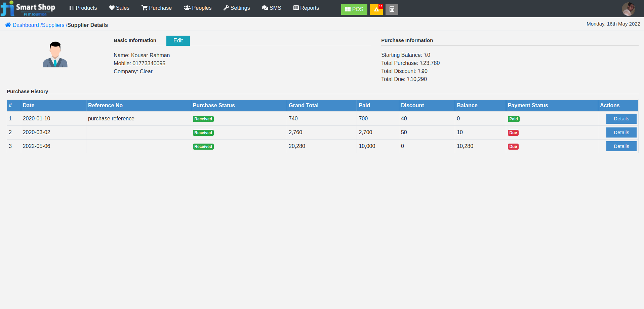Click the green POS icon
Image resolution: width=644 pixels, height=309 pixels.
click(348, 9)
